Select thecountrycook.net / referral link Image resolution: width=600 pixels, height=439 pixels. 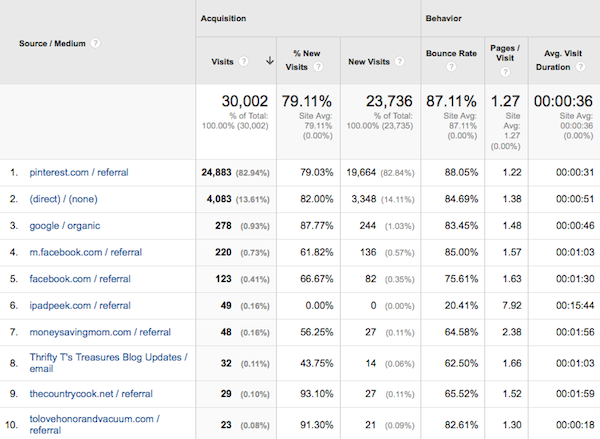click(91, 394)
